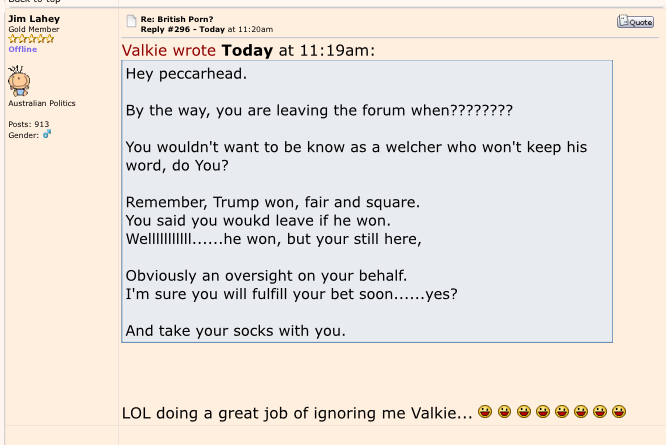The image size is (666, 445).
Task: Click the bold "Today" in the quote header
Action: tap(247, 50)
